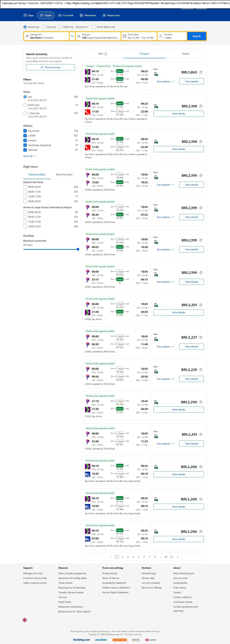Click the Car rental icon in top navigation
230x644 pixels.
pos(60,16)
